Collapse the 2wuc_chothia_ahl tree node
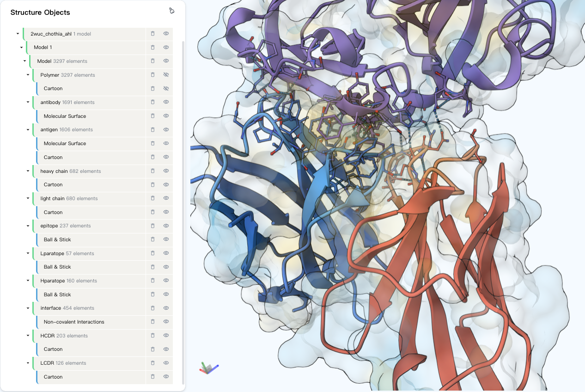This screenshot has height=392, width=585. click(18, 33)
